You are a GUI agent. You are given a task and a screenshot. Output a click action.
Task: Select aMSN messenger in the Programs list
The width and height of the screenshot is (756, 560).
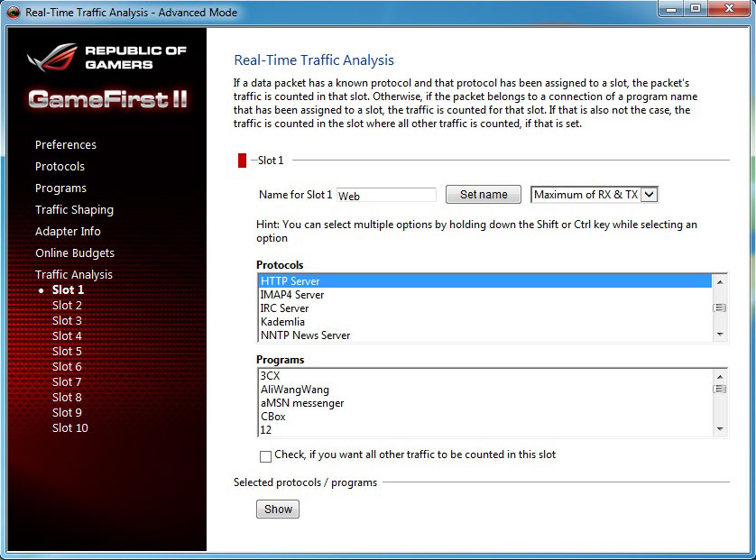(485, 403)
